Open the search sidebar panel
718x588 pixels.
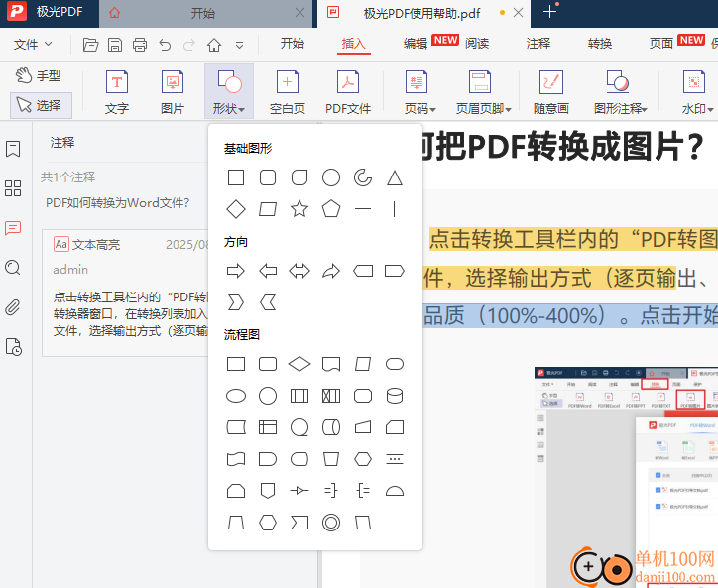tap(13, 268)
